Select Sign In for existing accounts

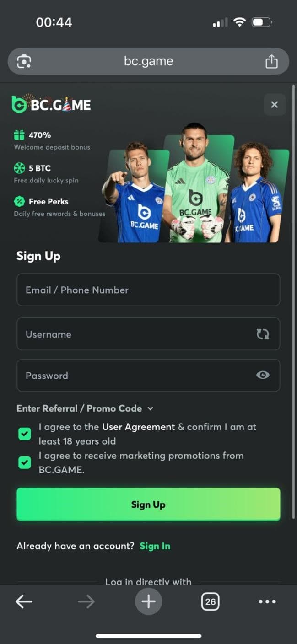point(155,546)
